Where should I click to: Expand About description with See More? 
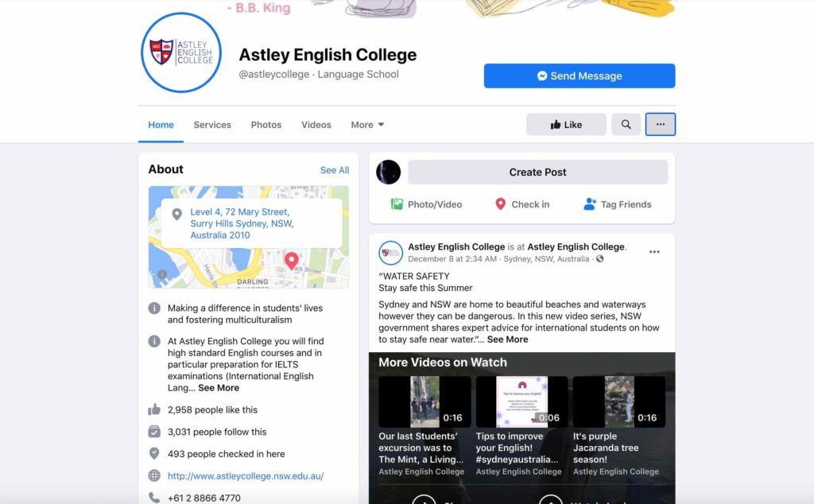click(x=219, y=388)
